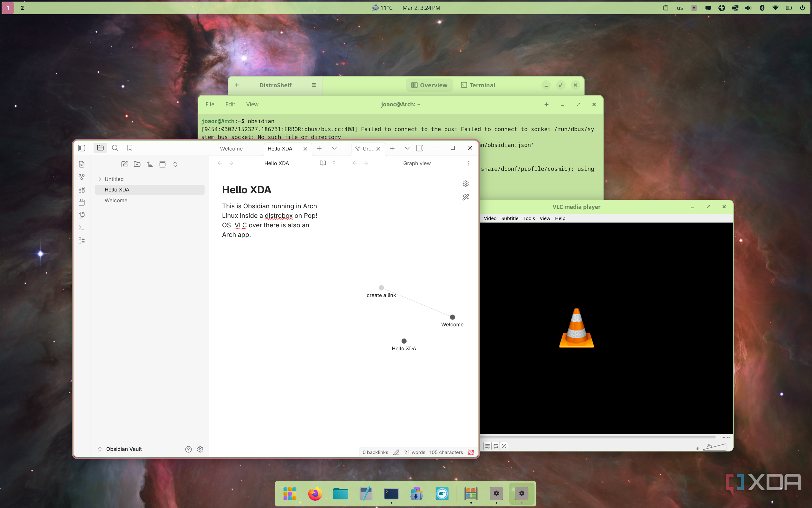812x508 pixels.
Task: Toggle auto-reveal current file
Action: pyautogui.click(x=162, y=164)
